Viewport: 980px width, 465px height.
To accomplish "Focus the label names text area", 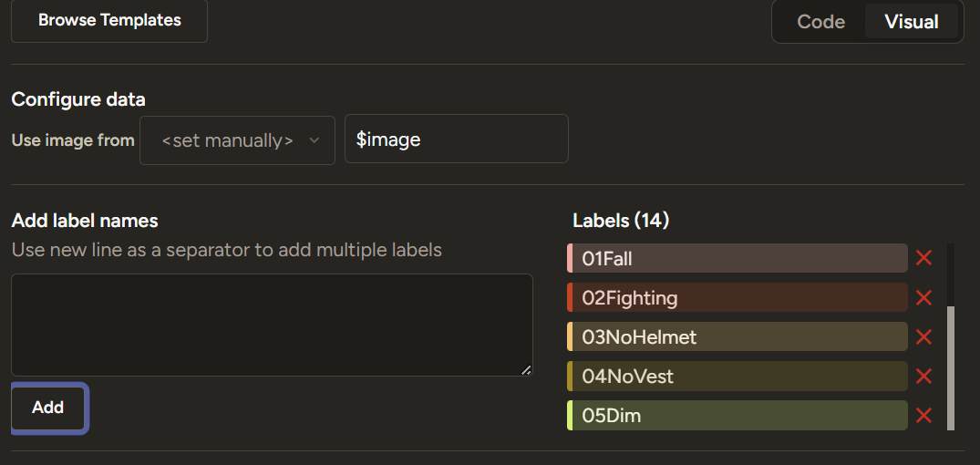I will [272, 325].
